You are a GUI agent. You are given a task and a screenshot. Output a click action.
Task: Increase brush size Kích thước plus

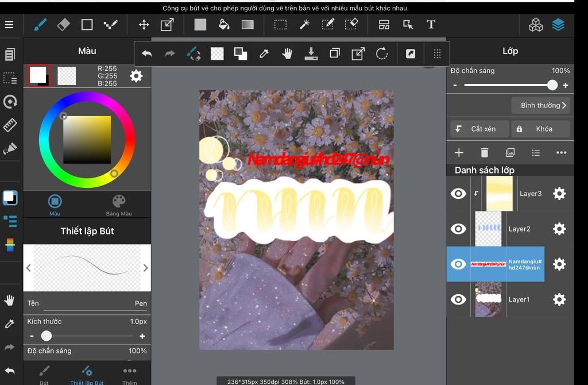142,336
